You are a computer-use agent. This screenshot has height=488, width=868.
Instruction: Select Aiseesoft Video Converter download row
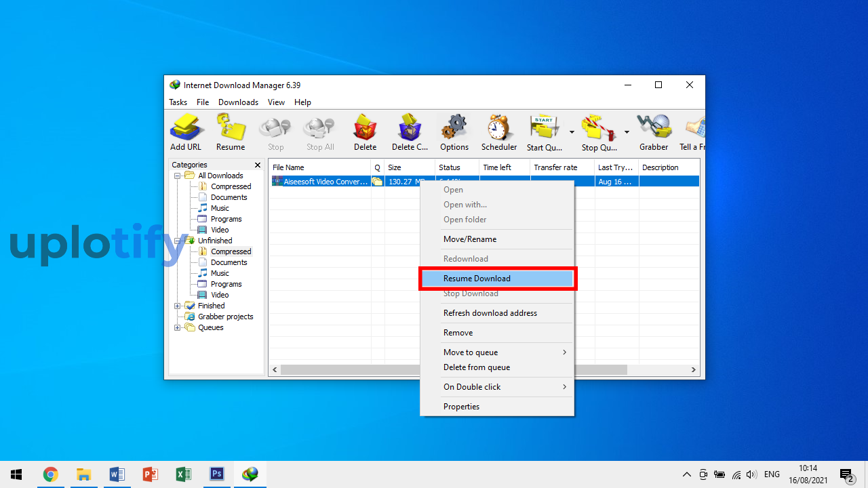coord(484,182)
